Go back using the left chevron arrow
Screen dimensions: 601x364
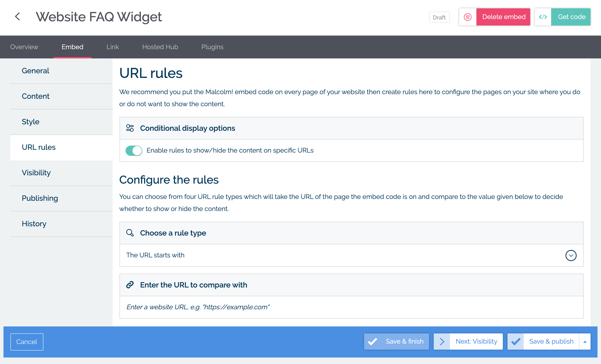click(17, 17)
